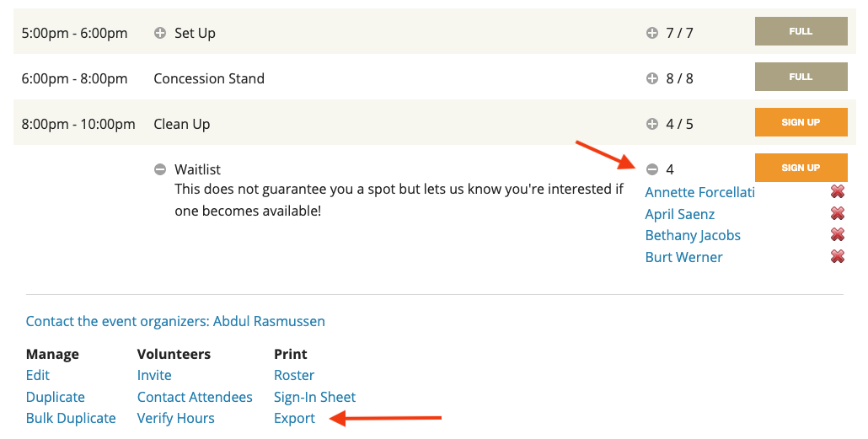This screenshot has width=868, height=439.
Task: Export the event data
Action: click(x=294, y=418)
